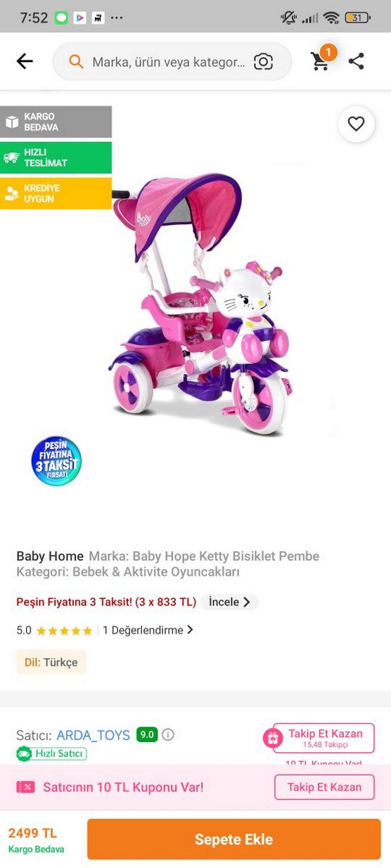The image size is (391, 868).
Task: Add product with Sepete Ekle
Action: tap(233, 839)
